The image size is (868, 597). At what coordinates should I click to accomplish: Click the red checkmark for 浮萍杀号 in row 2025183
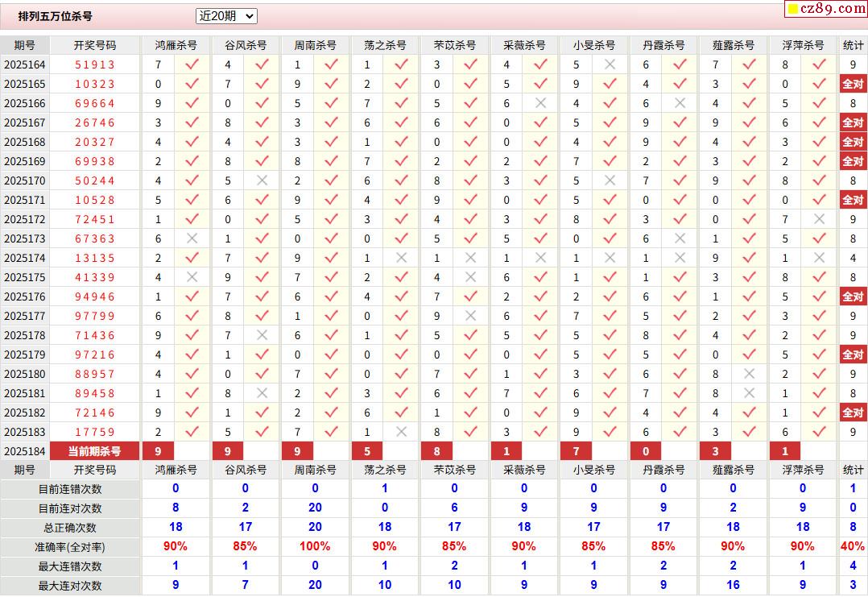coord(820,432)
